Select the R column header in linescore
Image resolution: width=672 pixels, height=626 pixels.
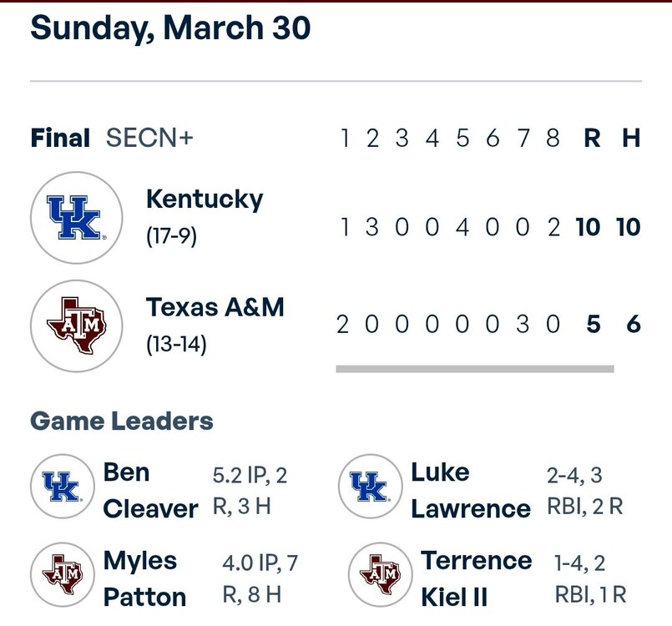pos(592,139)
